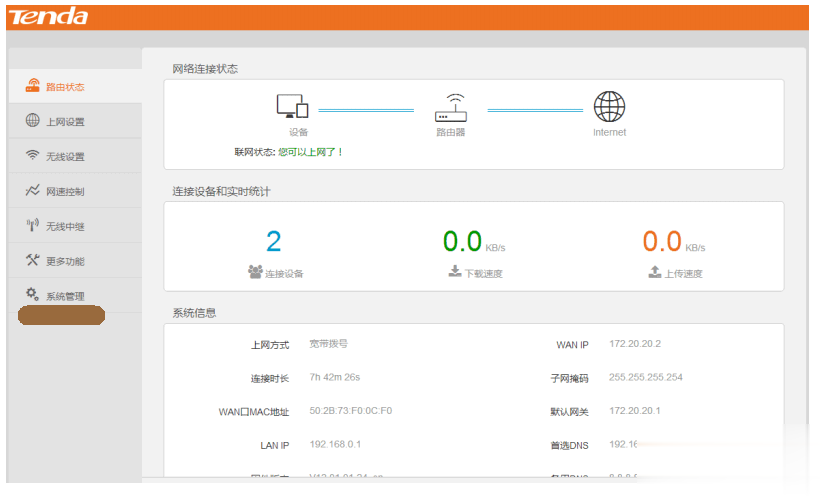827x498 pixels.
Task: Click the 7h 42m 26s connection duration
Action: [x=335, y=377]
